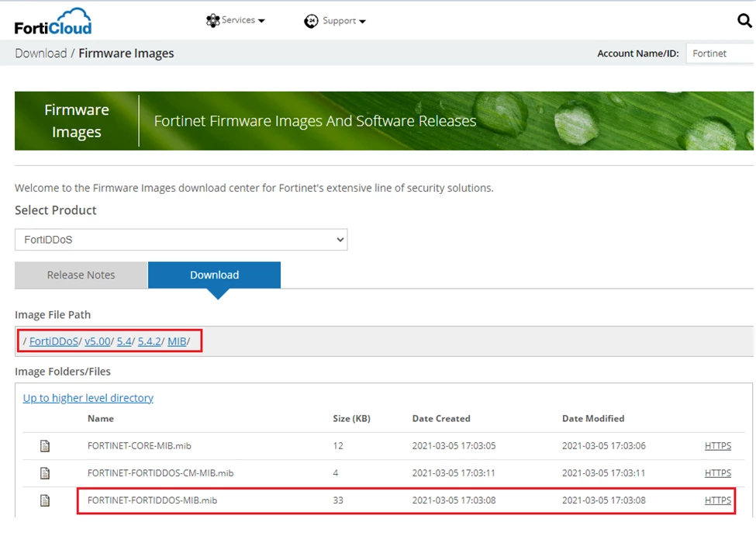
Task: Click file icon for FORTINET-CORE-MIB.mib
Action: 45,445
